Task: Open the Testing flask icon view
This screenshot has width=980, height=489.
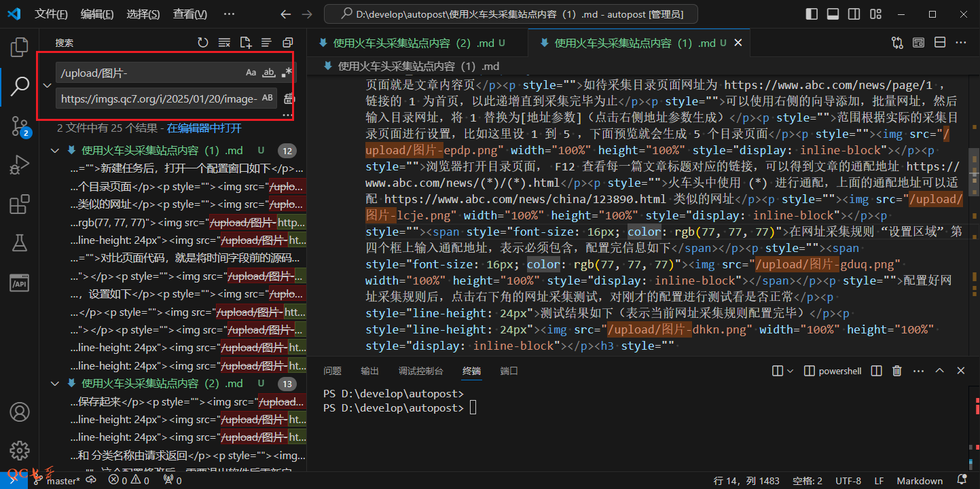Action: tap(20, 243)
